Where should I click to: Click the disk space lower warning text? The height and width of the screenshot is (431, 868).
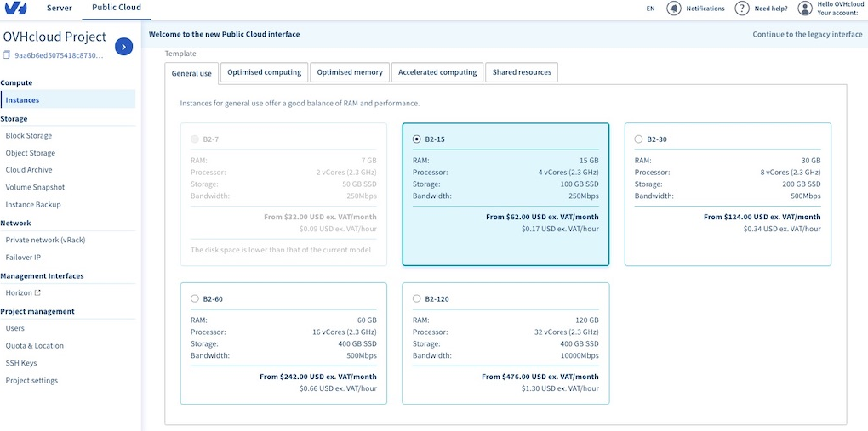[281, 250]
